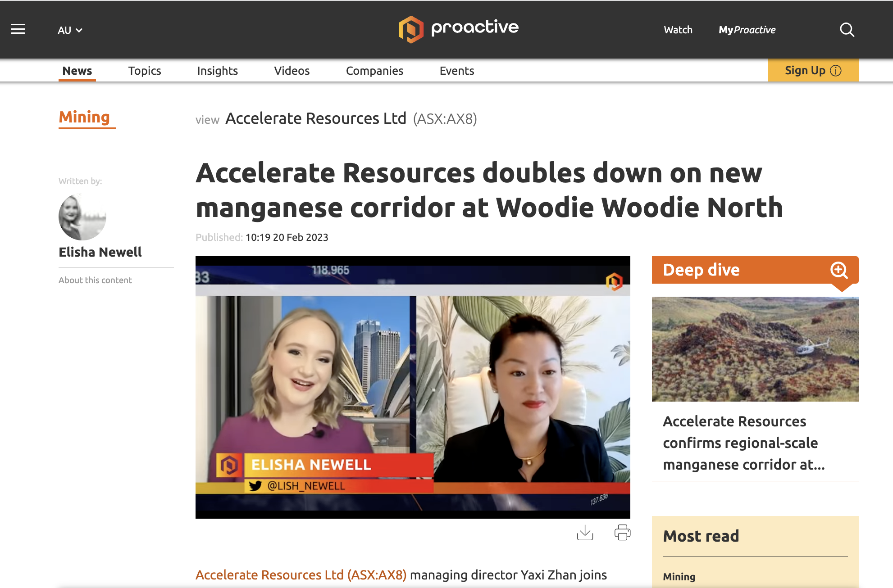Click Elisha Newell's author avatar
Viewport: 893px width, 588px height.
pyautogui.click(x=82, y=217)
